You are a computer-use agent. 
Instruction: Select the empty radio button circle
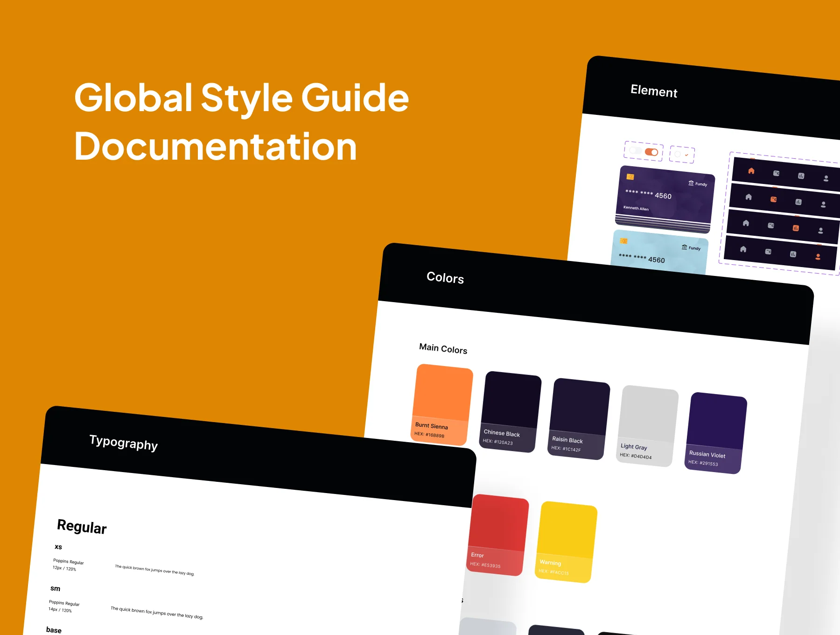pos(678,154)
